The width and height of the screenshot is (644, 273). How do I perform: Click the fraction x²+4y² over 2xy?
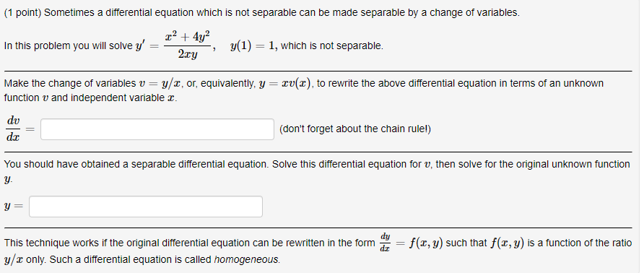tap(188, 44)
